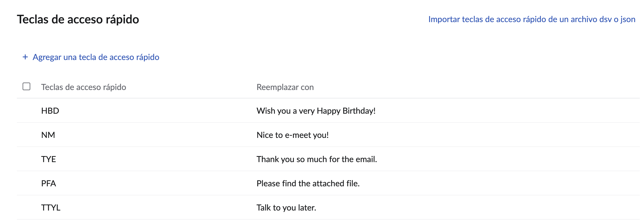This screenshot has height=220, width=644.
Task: Click the 'Nice to e-meet you!' replacement
Action: [x=292, y=135]
